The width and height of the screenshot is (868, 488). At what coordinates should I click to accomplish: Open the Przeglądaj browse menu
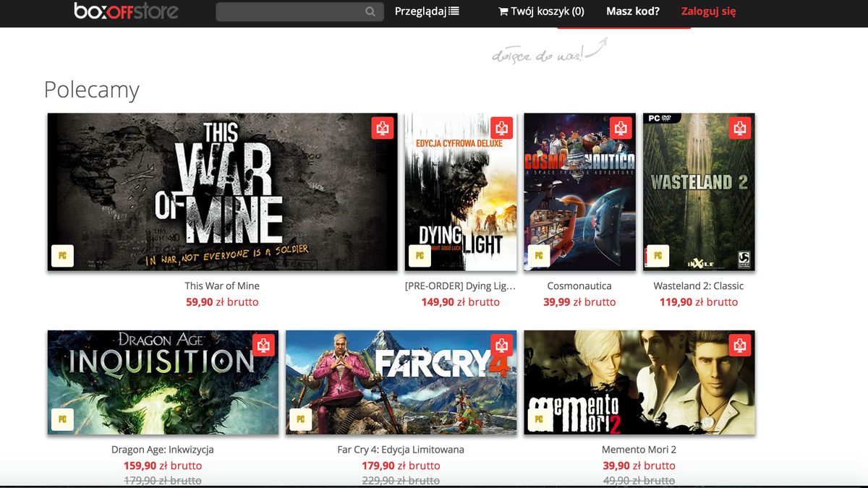tap(427, 11)
